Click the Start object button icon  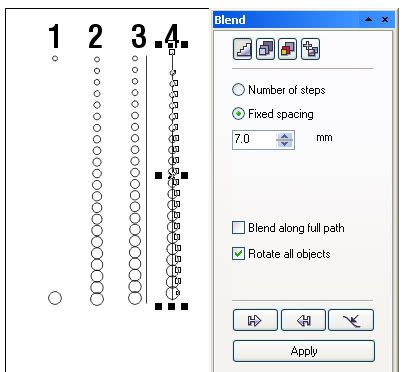coord(255,320)
